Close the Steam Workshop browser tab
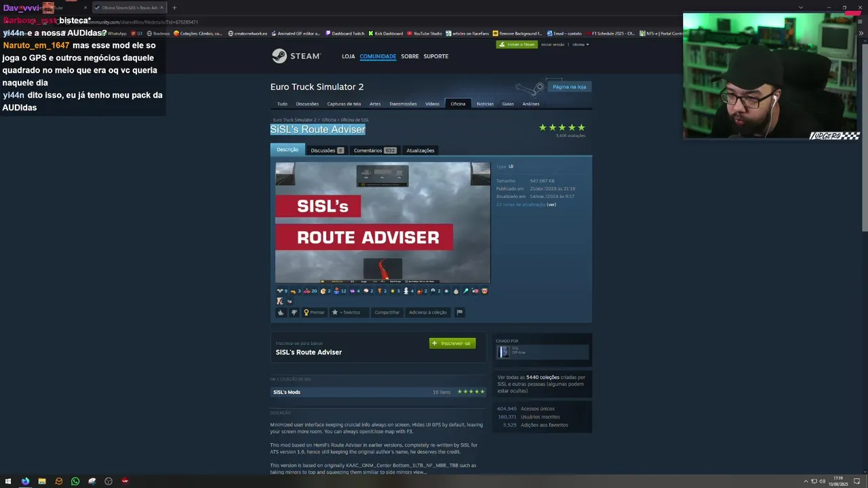 161,7
